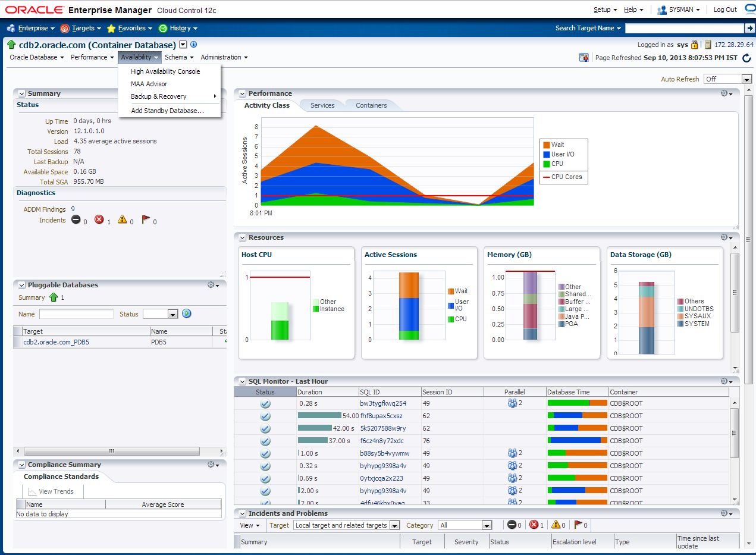Viewport: 756px width, 555px height.
Task: Click the critical incidents red X icon
Action: tap(99, 220)
